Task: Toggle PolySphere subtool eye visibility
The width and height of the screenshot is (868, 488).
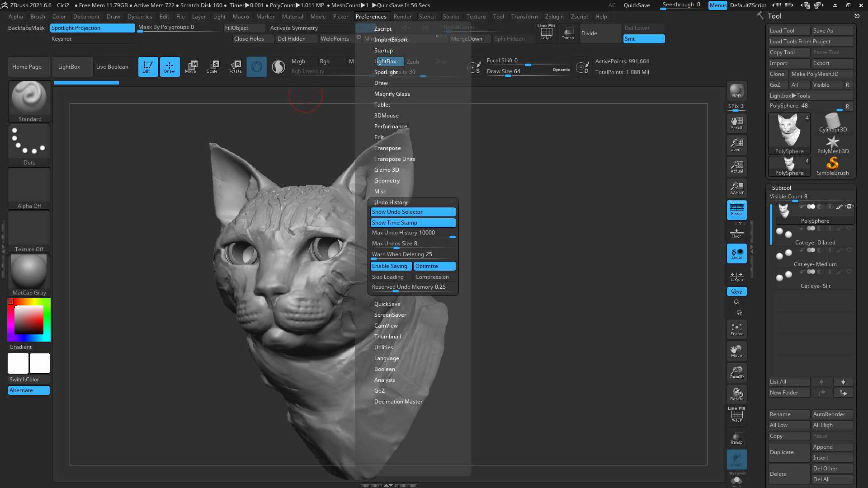Action: (849, 206)
